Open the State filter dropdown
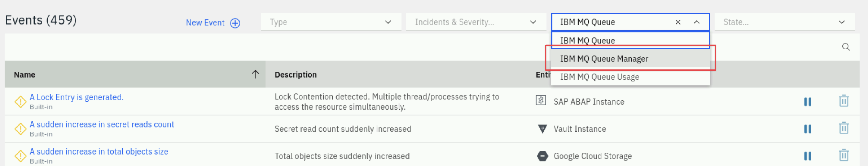 (784, 22)
